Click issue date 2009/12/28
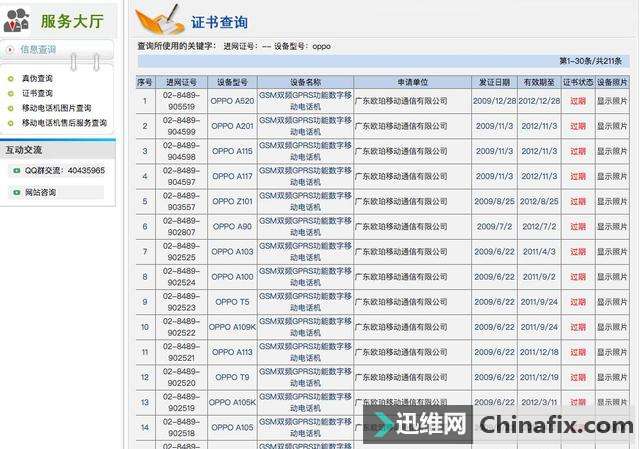Viewport: 640px width, 449px height. coord(494,101)
